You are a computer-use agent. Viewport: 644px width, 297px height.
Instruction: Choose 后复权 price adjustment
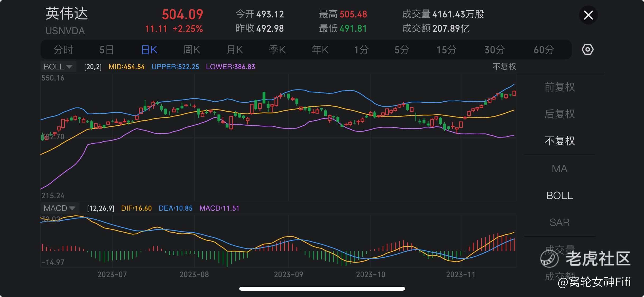click(560, 114)
